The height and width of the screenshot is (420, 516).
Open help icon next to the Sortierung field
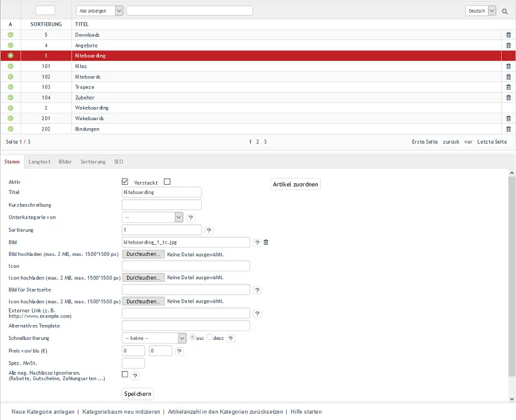coord(208,230)
